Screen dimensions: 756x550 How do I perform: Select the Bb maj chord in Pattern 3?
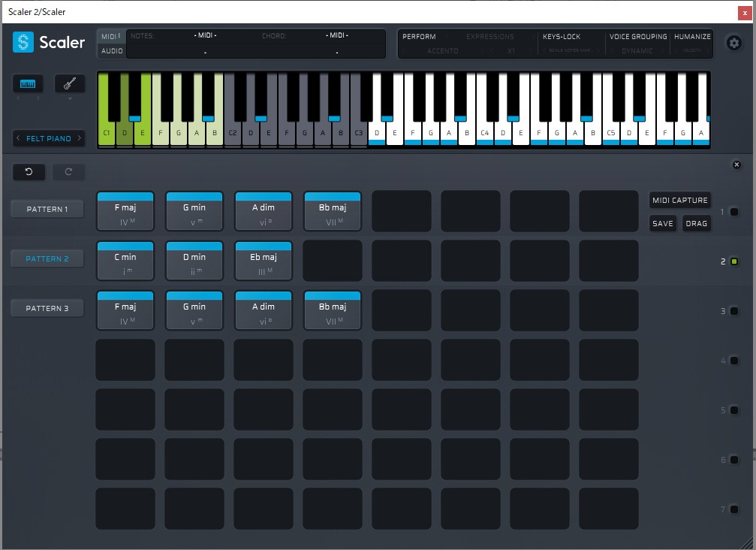332,311
